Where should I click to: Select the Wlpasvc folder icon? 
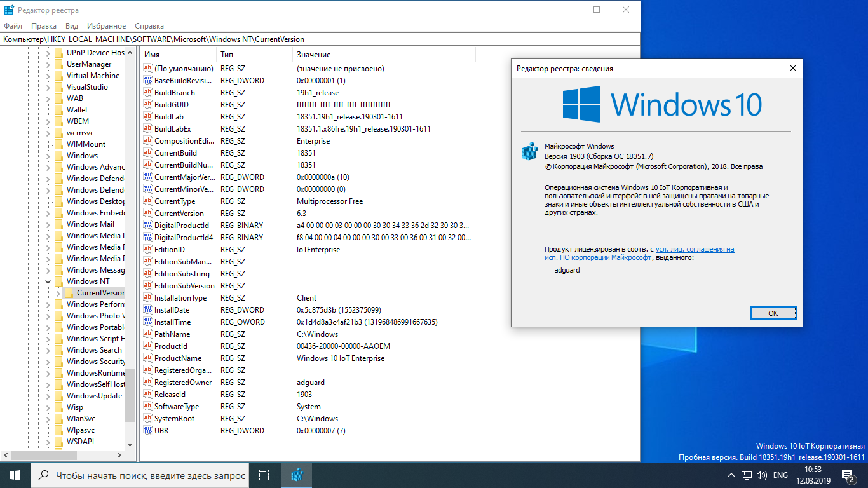(59, 430)
